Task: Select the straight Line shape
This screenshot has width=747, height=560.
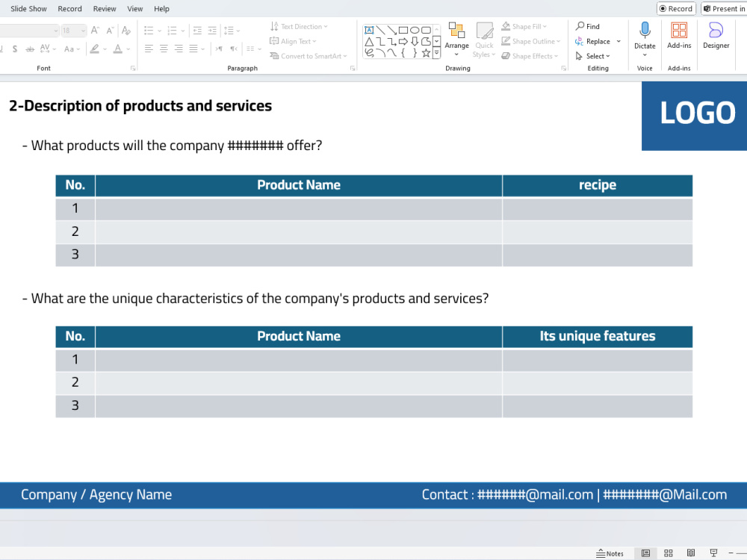Action: coord(381,30)
